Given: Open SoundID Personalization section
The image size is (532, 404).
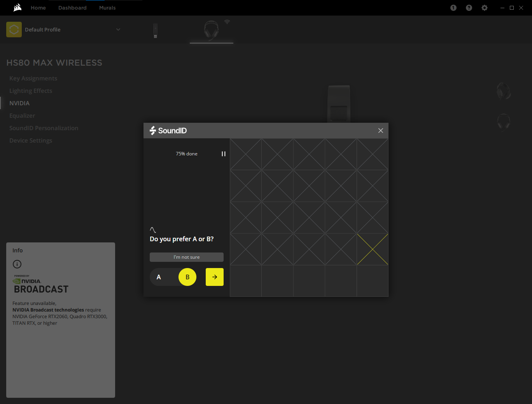Looking at the screenshot, I should pos(44,128).
